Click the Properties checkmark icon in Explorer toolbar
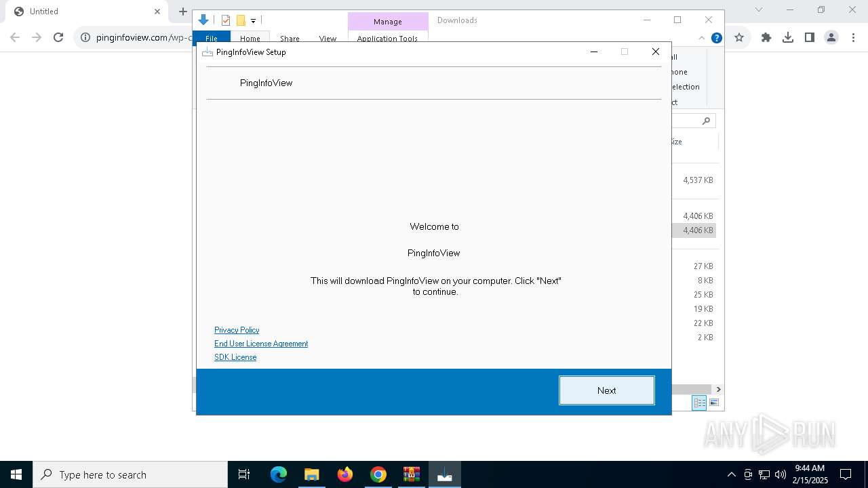 pos(226,20)
